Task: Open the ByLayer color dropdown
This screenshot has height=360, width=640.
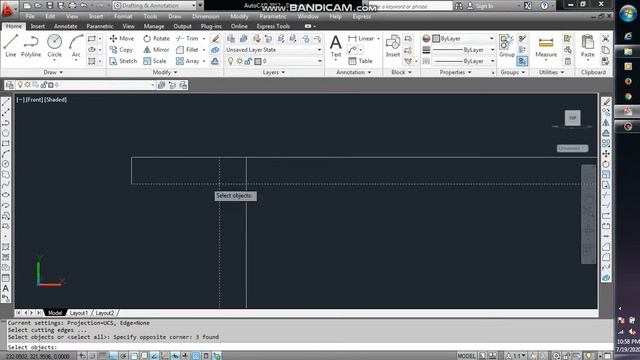Action: (463, 38)
